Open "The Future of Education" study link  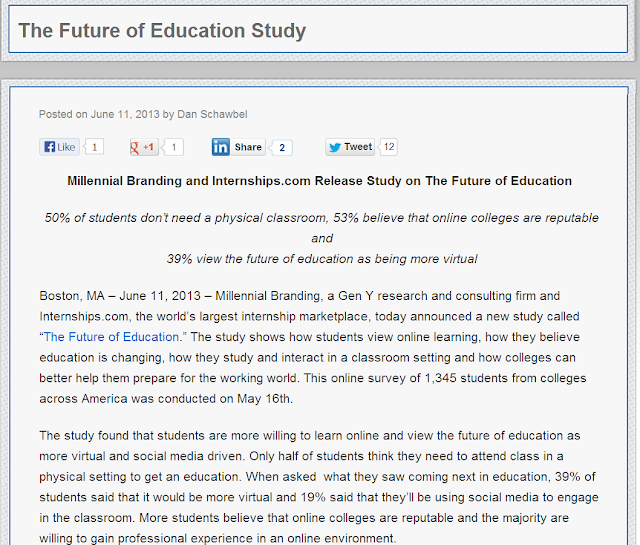[x=111, y=337]
